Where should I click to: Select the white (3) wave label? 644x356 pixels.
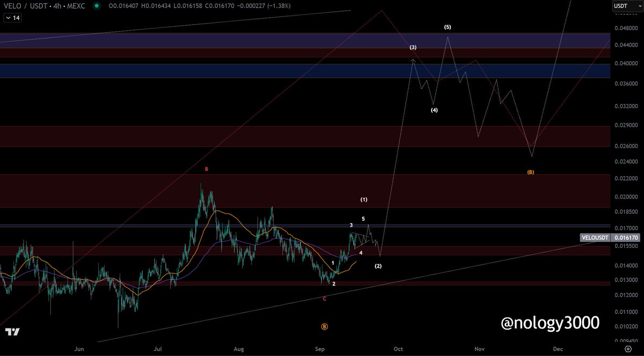[413, 47]
